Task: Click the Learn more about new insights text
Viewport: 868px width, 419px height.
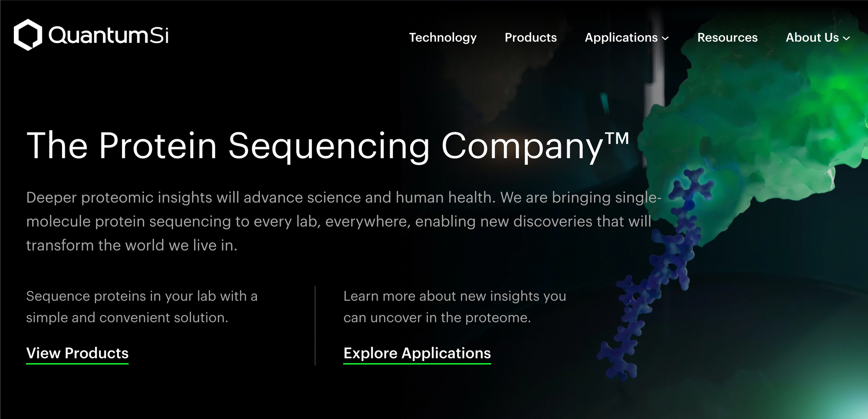Action: [x=454, y=307]
